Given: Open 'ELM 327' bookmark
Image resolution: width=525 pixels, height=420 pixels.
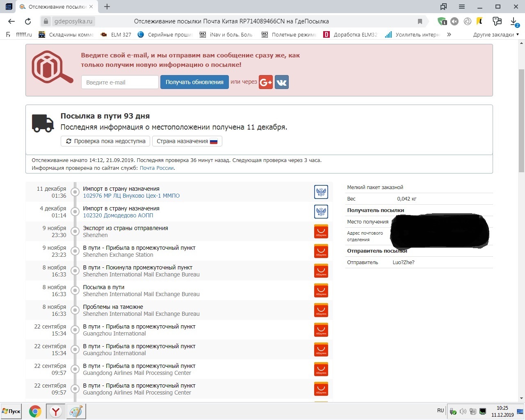Looking at the screenshot, I should click(116, 35).
